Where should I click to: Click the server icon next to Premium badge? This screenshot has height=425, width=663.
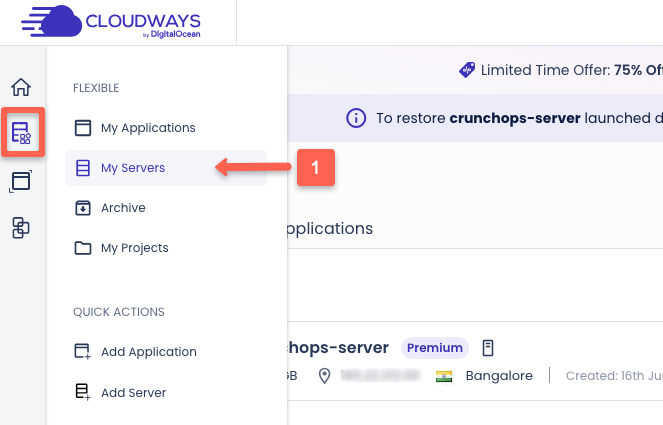click(488, 348)
